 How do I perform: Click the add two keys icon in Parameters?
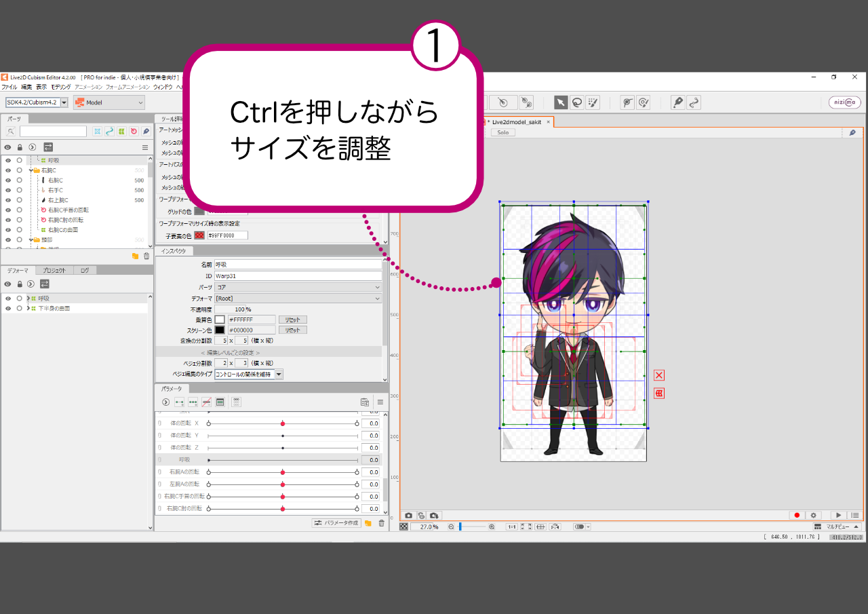pos(180,402)
